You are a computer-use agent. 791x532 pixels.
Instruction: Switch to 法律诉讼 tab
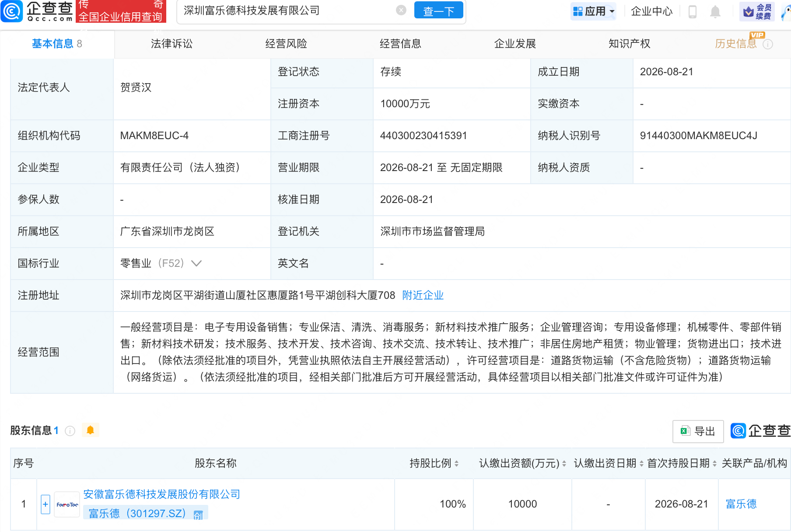coord(171,44)
